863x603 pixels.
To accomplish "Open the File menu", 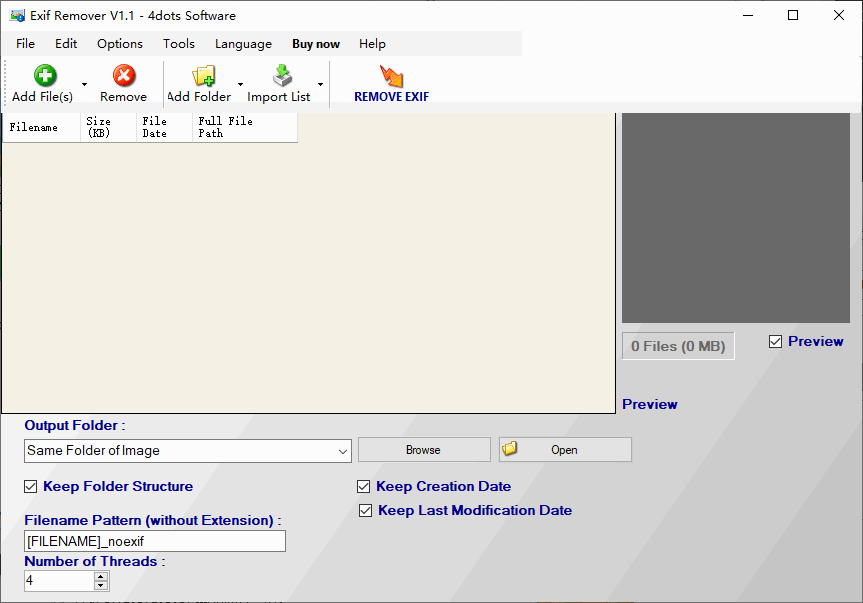I will tap(25, 44).
